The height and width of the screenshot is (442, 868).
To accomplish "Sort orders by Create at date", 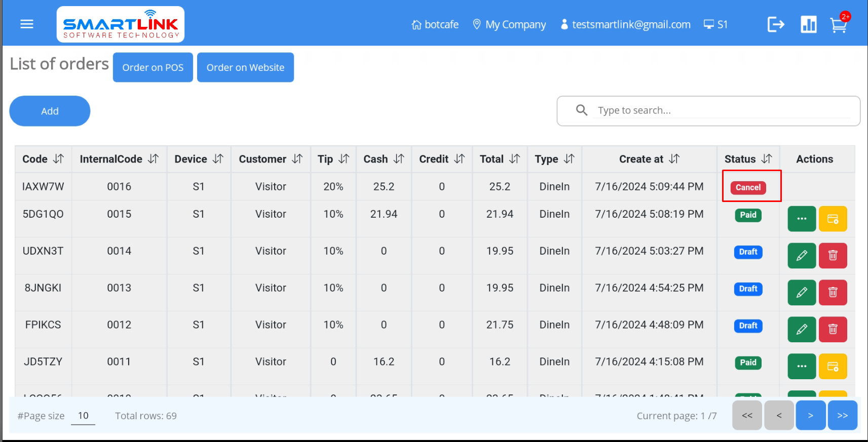I will point(674,159).
